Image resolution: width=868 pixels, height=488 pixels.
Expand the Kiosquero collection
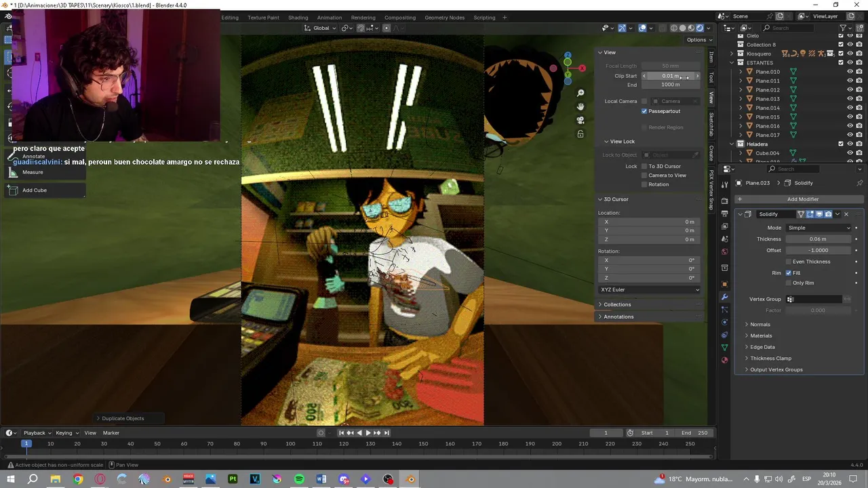(x=732, y=54)
